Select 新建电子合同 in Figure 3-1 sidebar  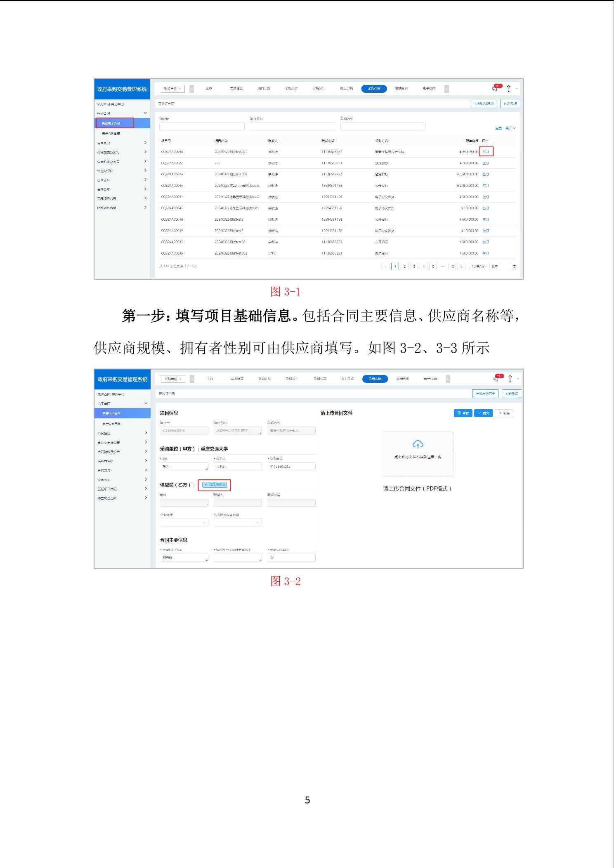tap(115, 123)
